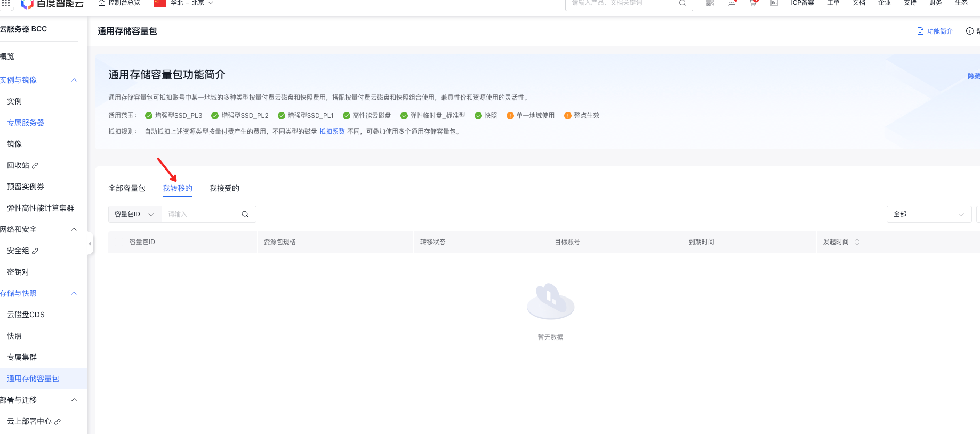
Task: Click the 请输入 capacity pack search field
Action: click(x=200, y=214)
